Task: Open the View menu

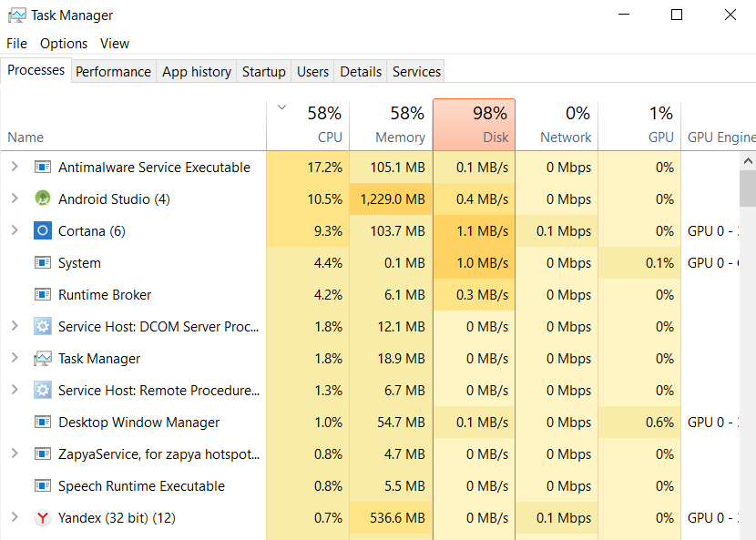Action: [x=115, y=44]
